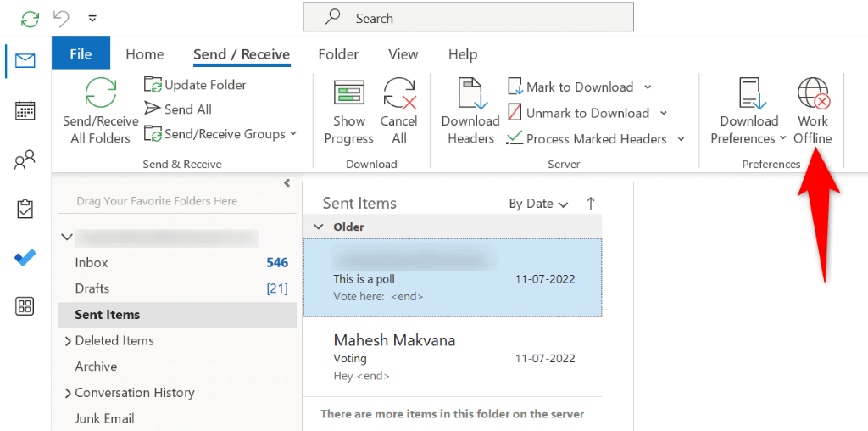The width and height of the screenshot is (868, 431).
Task: Expand the Send/Receive Groups dropdown
Action: (293, 133)
